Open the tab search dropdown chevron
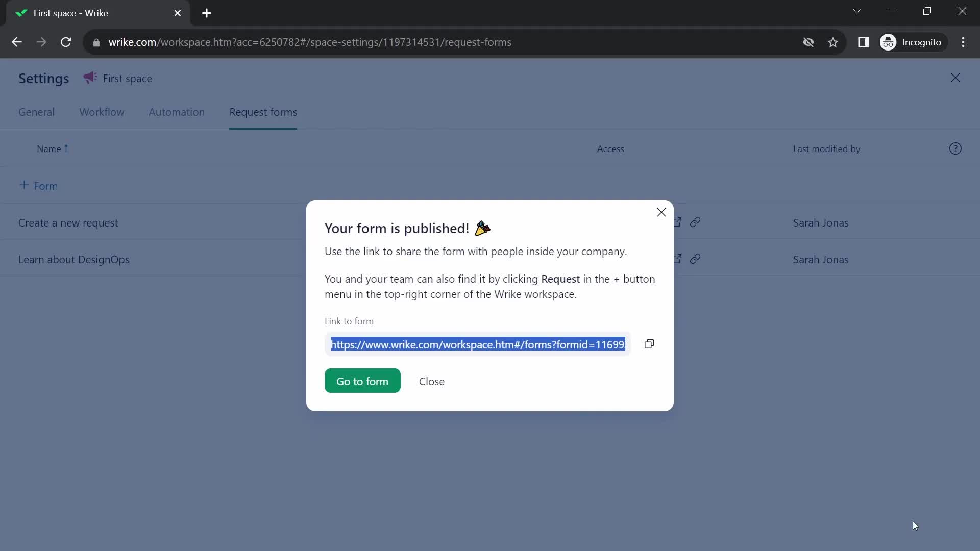 [856, 11]
